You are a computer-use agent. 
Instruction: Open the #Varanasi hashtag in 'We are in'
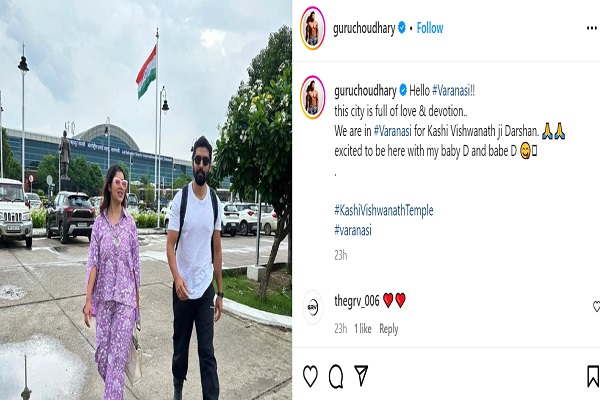pos(393,131)
